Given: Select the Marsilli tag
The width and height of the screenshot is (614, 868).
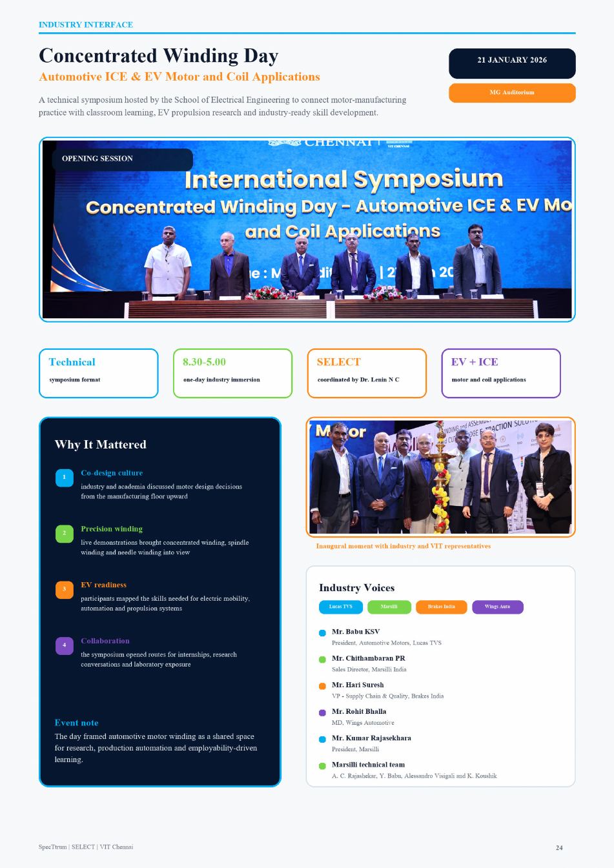Looking at the screenshot, I should pos(389,607).
